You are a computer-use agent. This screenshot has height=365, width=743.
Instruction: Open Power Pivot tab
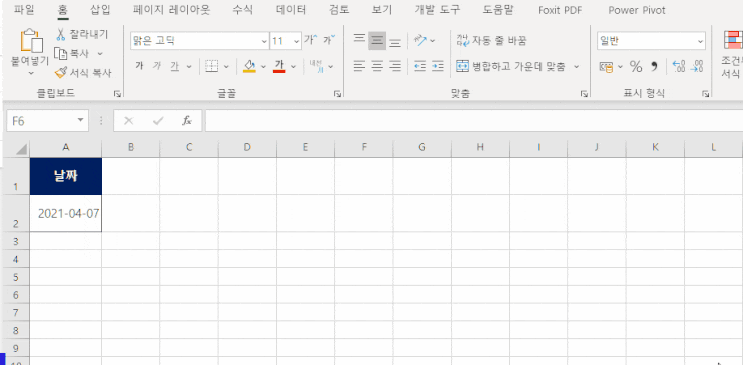tap(637, 10)
